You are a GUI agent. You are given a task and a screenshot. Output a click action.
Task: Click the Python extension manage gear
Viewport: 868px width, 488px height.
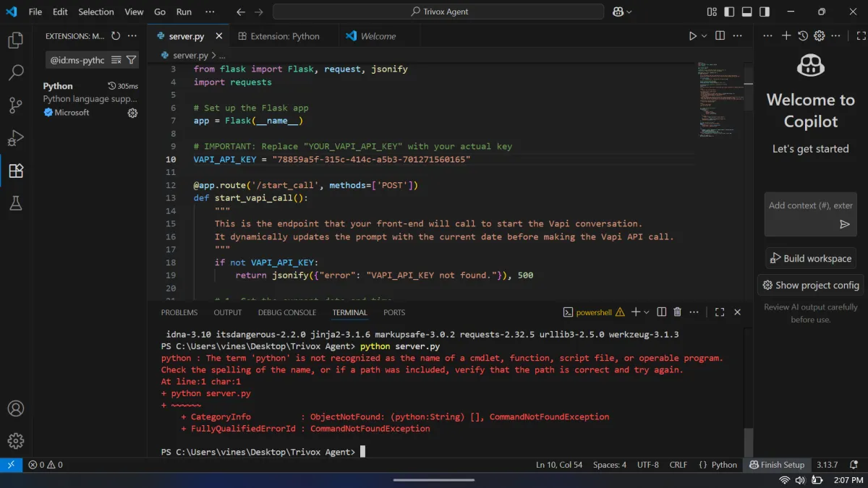click(x=132, y=113)
